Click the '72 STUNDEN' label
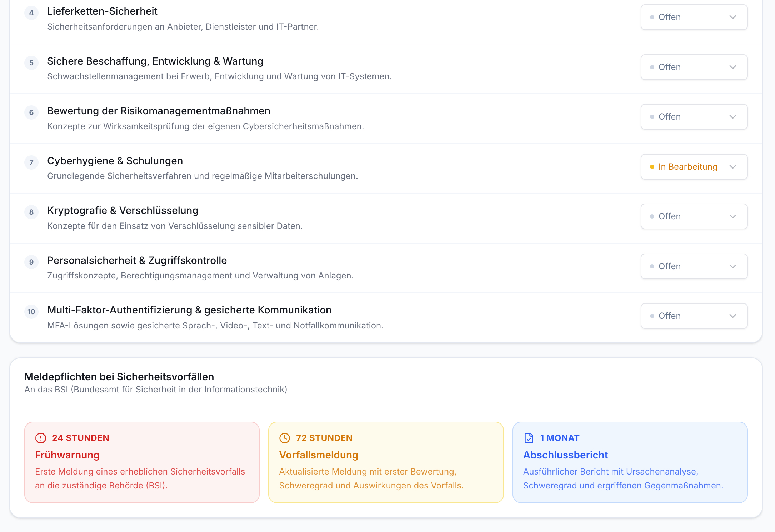 tap(324, 438)
